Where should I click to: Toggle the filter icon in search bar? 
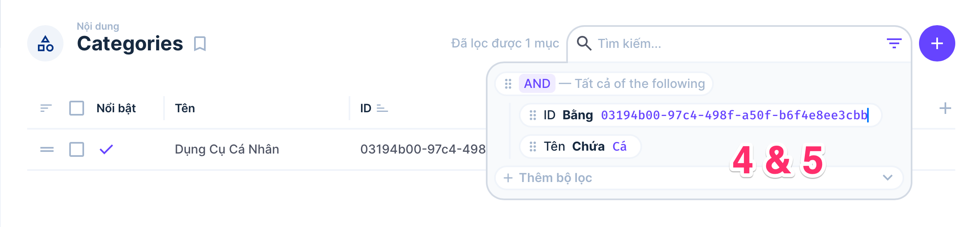[x=894, y=43]
